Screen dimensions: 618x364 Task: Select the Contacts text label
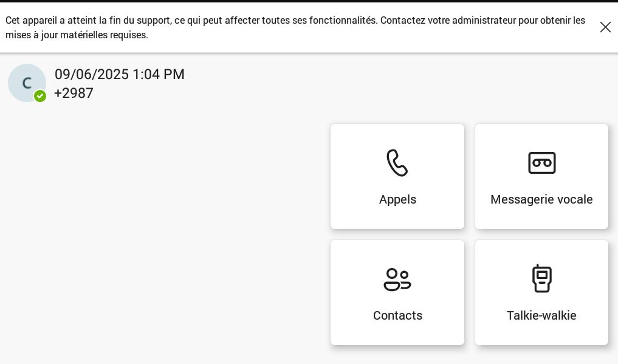(x=397, y=315)
